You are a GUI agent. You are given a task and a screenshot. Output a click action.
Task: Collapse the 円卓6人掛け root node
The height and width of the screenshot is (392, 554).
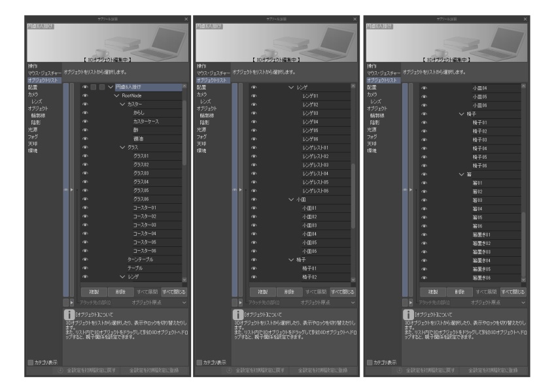tap(111, 87)
